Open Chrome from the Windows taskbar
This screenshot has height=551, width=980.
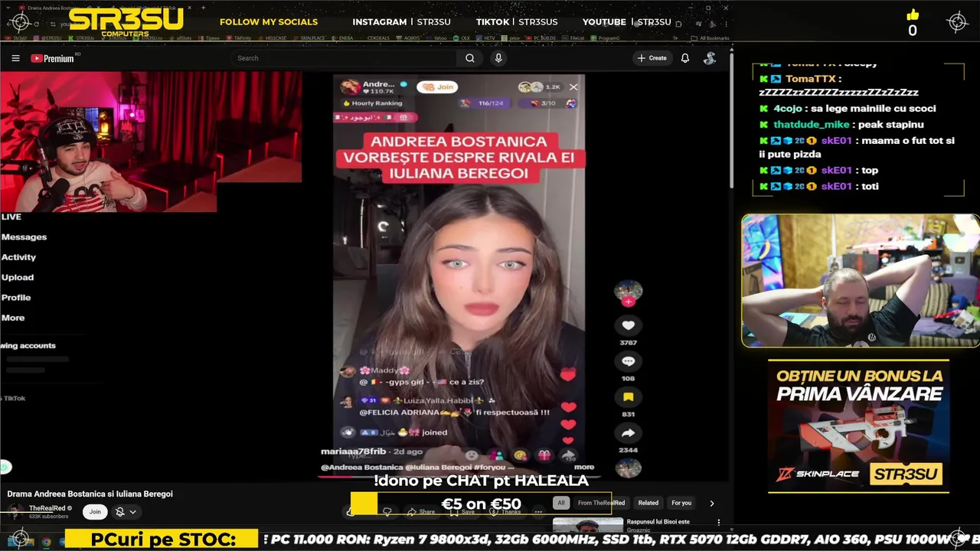(x=46, y=542)
